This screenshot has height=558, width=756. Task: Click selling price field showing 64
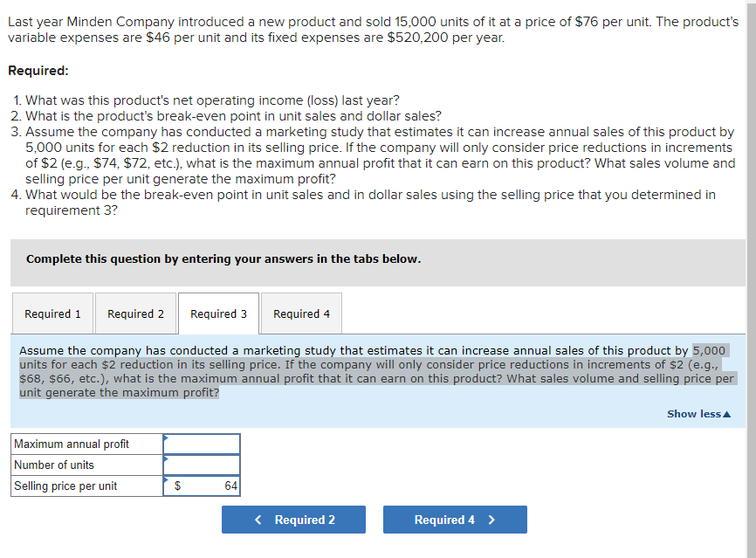[210, 486]
